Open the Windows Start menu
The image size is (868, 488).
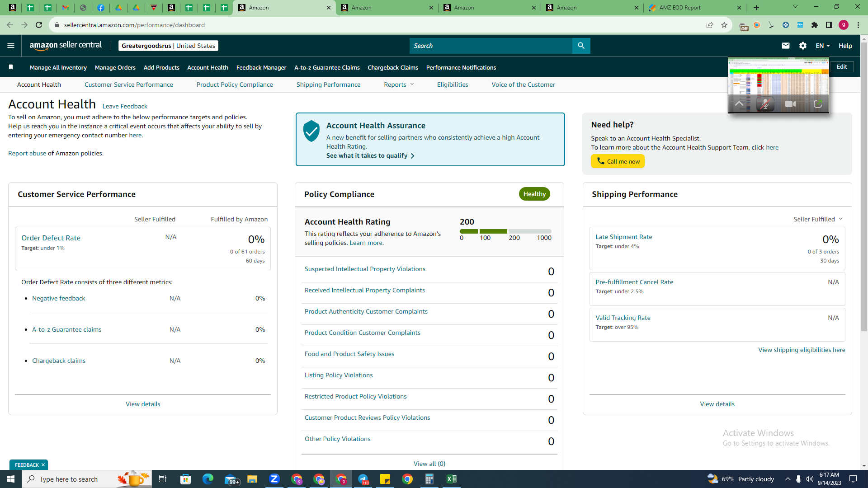pyautogui.click(x=11, y=479)
